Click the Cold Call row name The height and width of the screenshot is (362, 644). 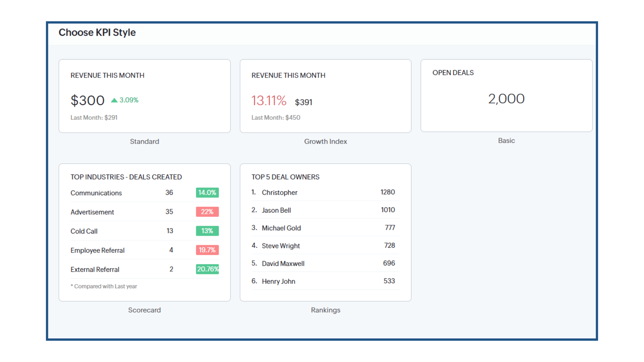tap(84, 231)
